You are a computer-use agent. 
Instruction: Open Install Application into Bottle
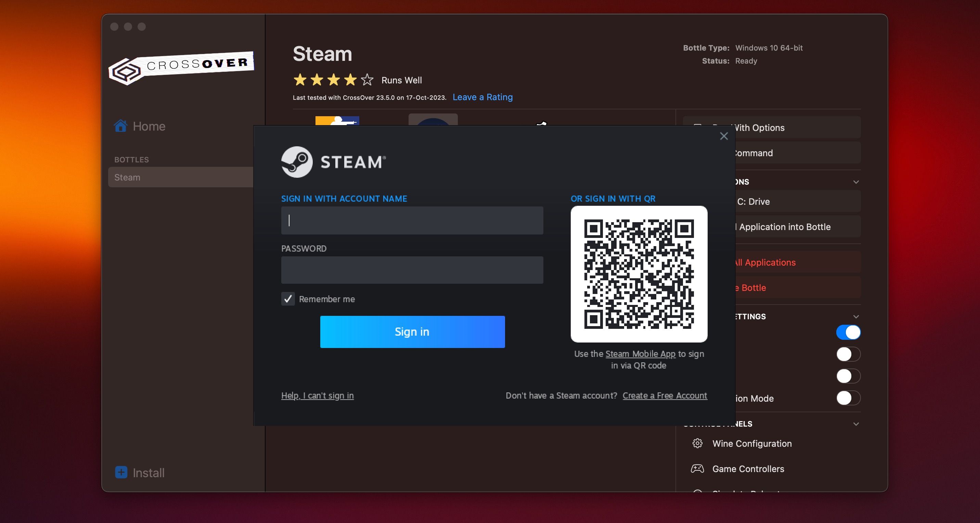[784, 227]
